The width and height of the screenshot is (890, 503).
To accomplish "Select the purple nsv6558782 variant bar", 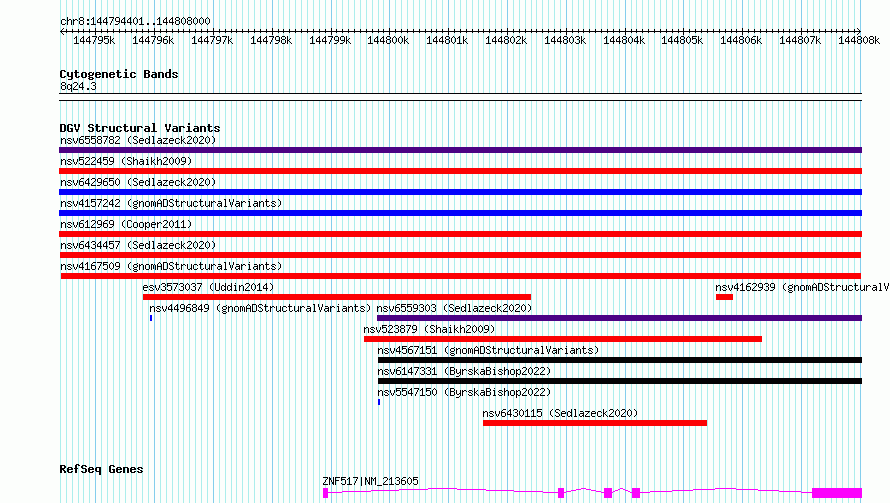I will pyautogui.click(x=460, y=150).
